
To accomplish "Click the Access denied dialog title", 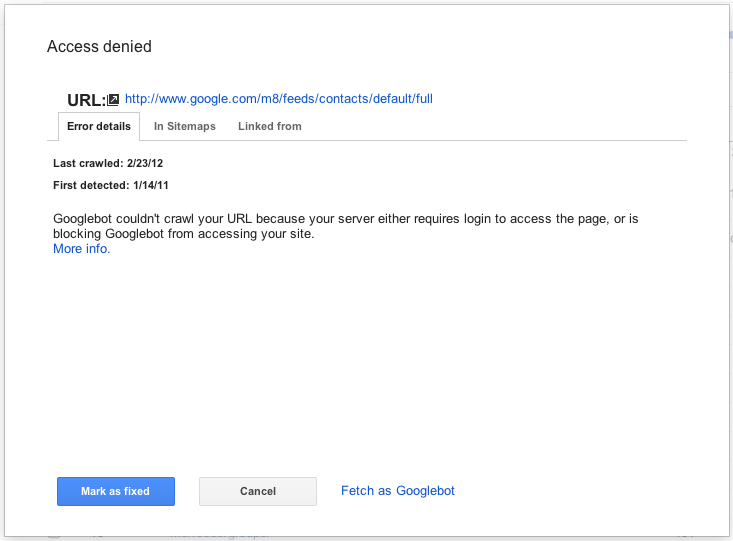I will 99,47.
